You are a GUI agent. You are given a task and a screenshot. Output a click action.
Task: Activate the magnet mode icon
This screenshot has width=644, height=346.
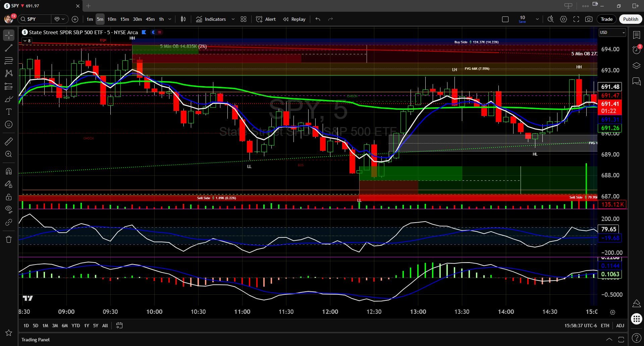click(9, 171)
